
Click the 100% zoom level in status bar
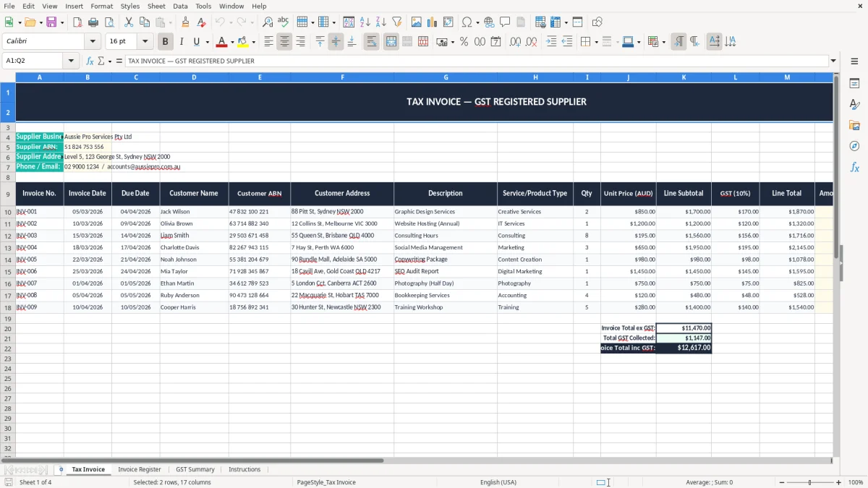click(856, 482)
